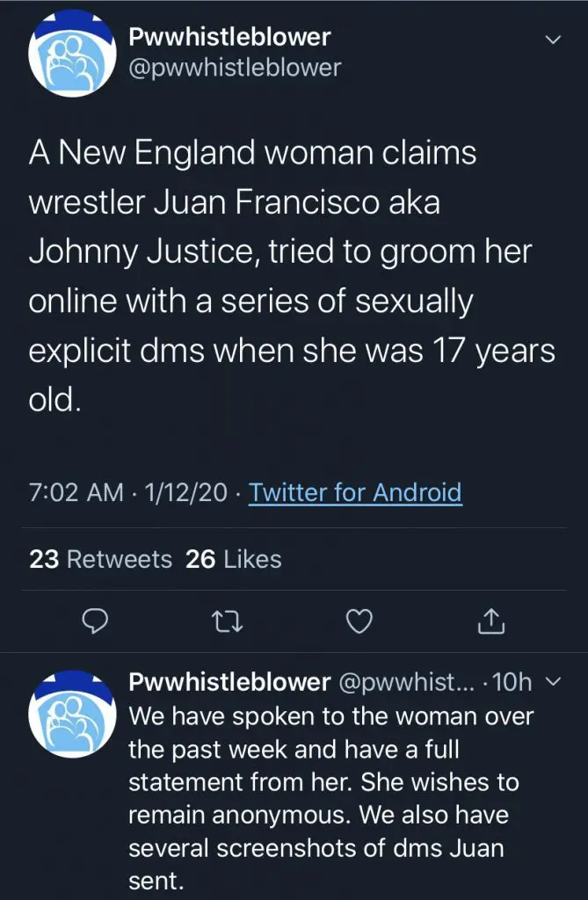Screen dimensions: 588x900
Task: Tap the @pwwhistleblower handle under the name
Action: pyautogui.click(x=235, y=68)
